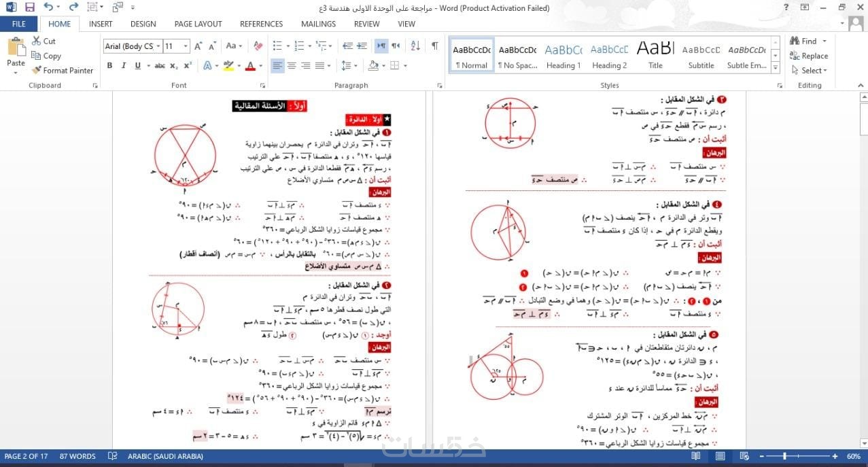
Task: Open the font name dropdown Arial (Body CS)
Action: pyautogui.click(x=158, y=46)
